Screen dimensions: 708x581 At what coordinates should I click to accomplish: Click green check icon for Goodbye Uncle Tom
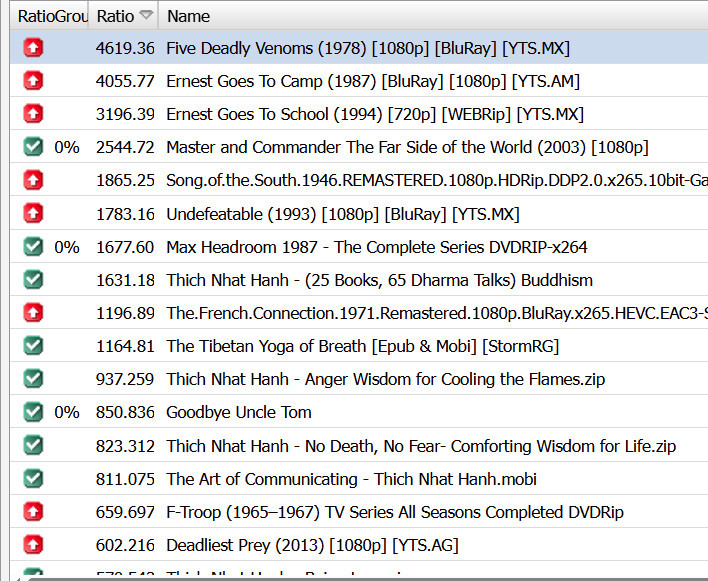coord(33,412)
